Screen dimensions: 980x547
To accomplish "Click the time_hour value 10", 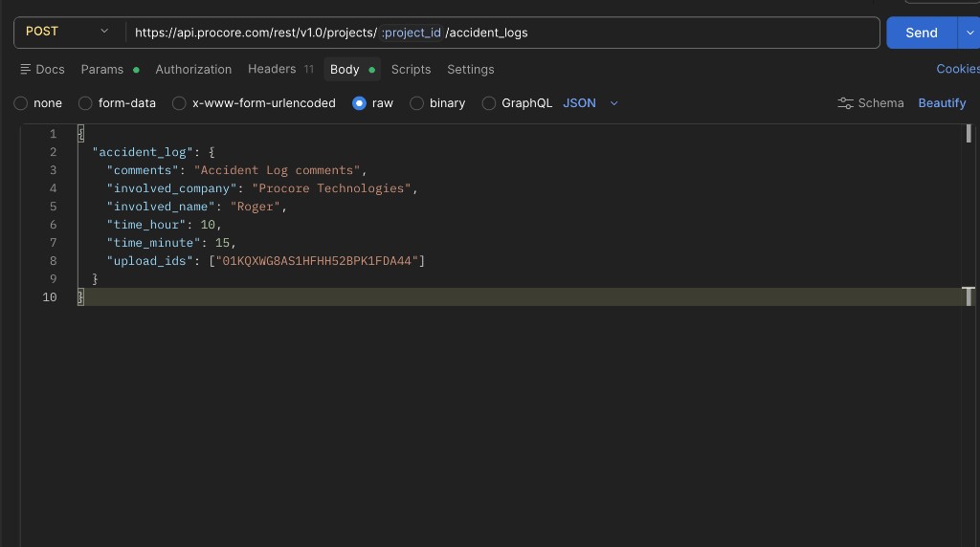I will click(208, 224).
